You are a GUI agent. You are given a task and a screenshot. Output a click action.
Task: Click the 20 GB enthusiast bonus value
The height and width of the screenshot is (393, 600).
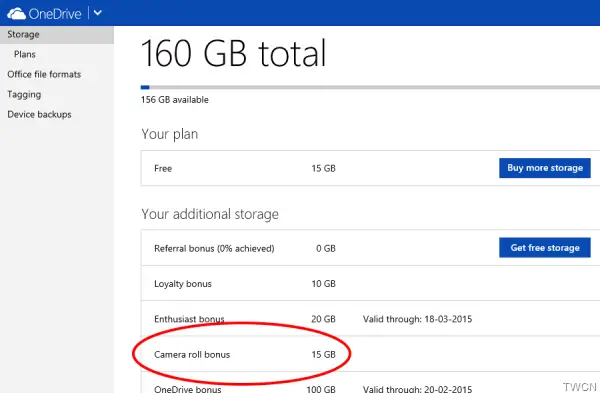(x=323, y=319)
